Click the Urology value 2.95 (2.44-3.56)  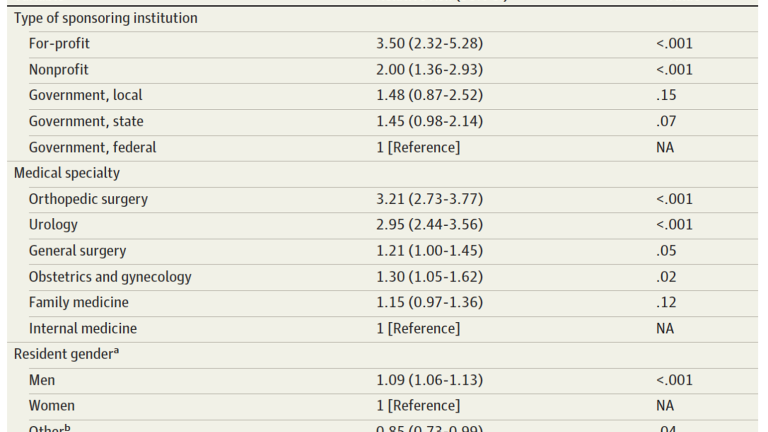pyautogui.click(x=429, y=224)
